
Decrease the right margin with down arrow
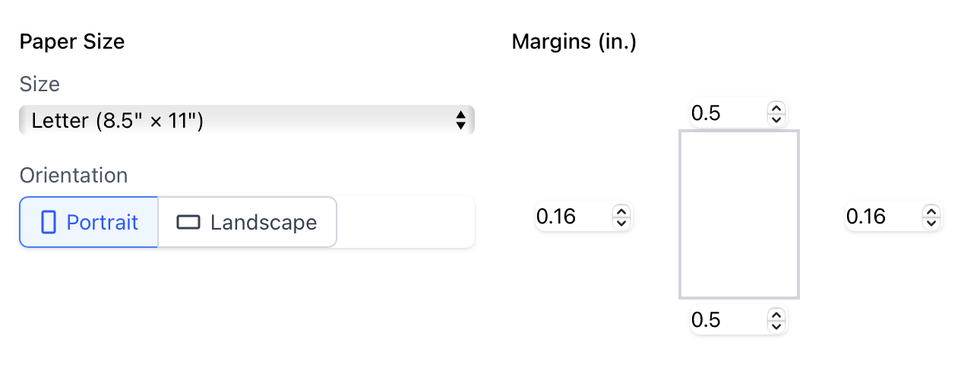931,223
